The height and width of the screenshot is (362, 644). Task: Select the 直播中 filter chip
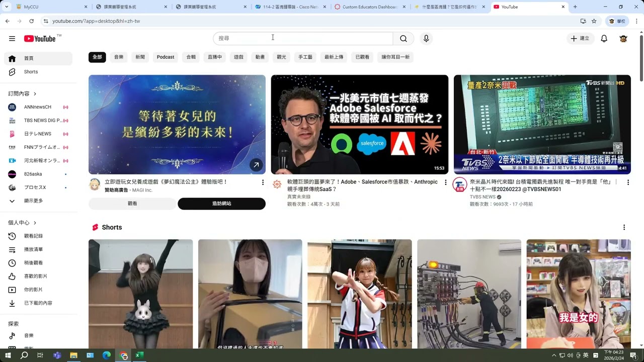[215, 57]
